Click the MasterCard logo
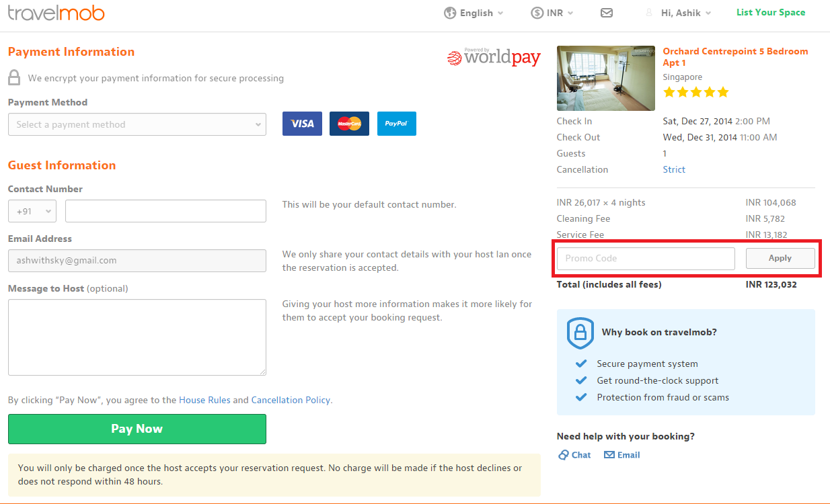The image size is (830, 504). [x=349, y=124]
